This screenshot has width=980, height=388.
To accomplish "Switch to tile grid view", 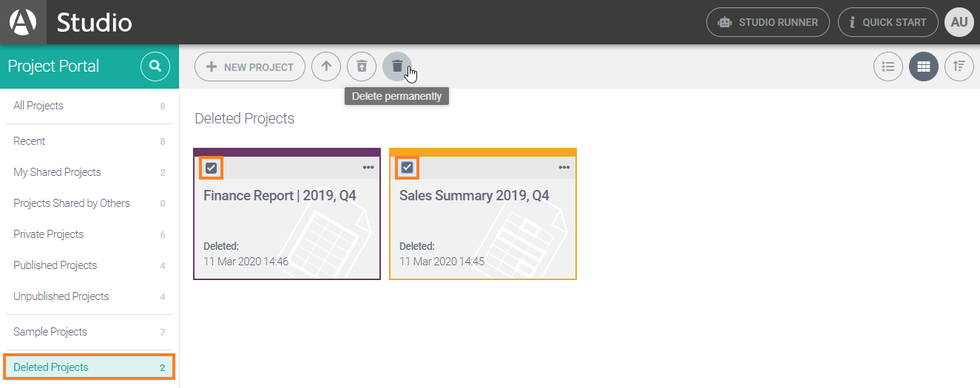I will coord(924,67).
